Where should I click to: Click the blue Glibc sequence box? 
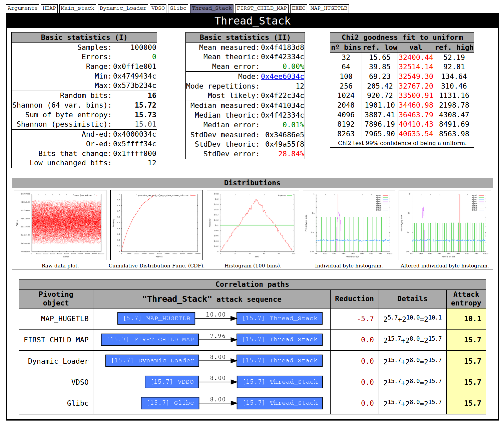pos(170,403)
